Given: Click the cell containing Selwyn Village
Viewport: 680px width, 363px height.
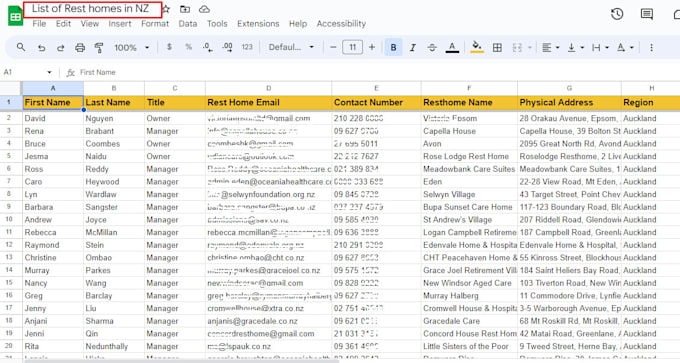Looking at the screenshot, I should point(469,194).
